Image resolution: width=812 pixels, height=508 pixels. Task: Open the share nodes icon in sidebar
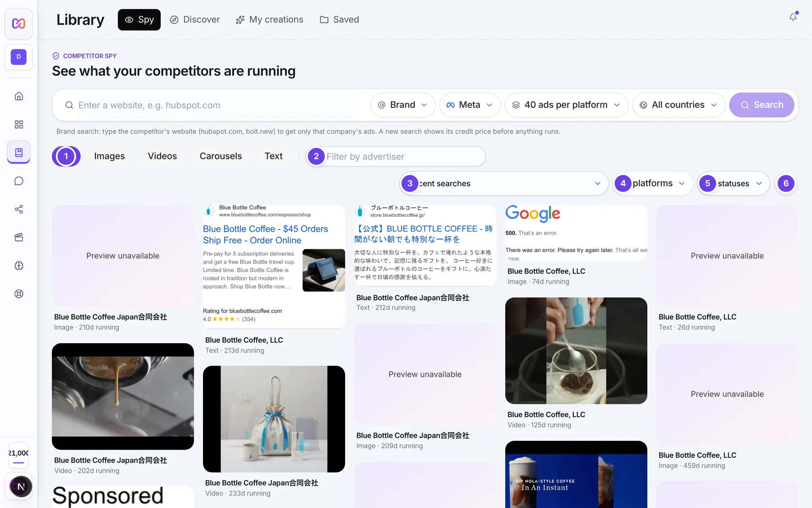coord(18,209)
